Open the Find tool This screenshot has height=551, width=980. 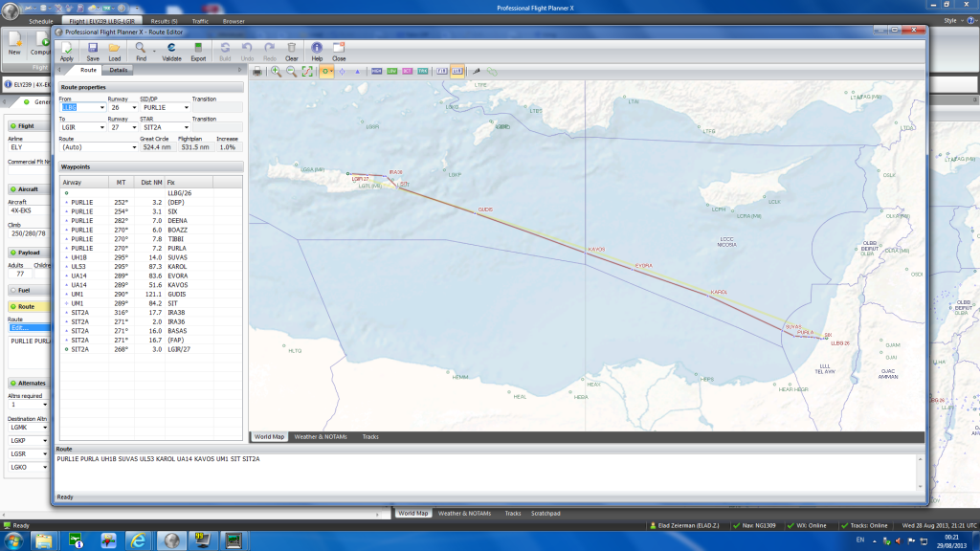[140, 51]
